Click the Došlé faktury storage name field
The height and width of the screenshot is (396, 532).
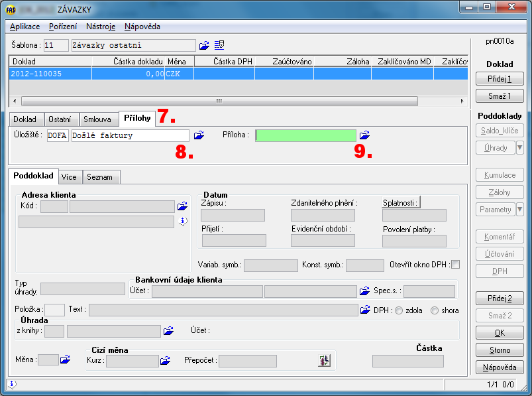point(131,135)
